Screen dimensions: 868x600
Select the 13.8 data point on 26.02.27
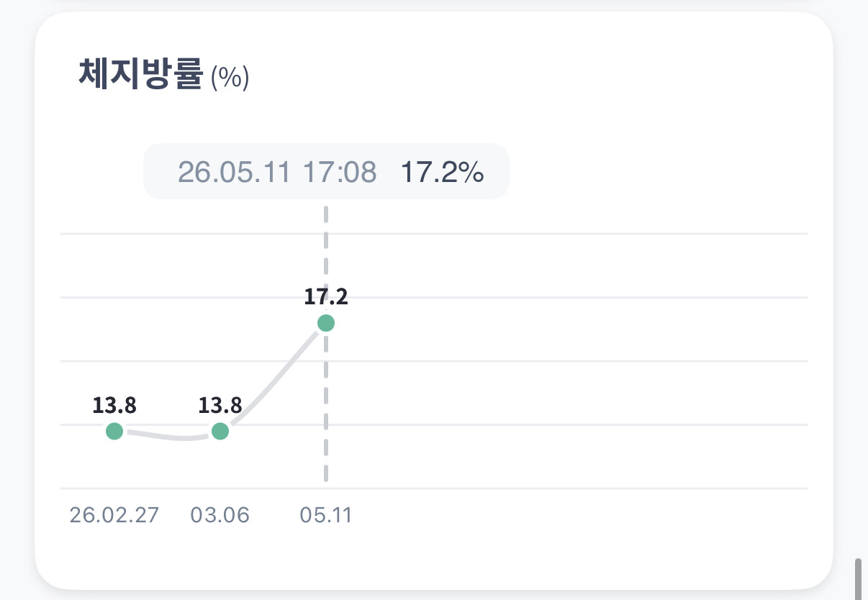pos(114,431)
